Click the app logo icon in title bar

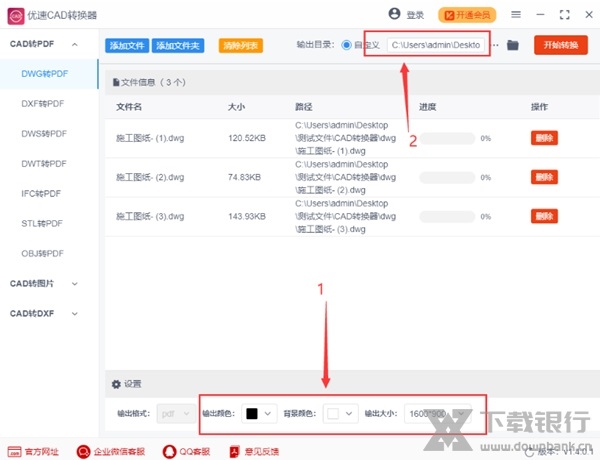tap(16, 16)
